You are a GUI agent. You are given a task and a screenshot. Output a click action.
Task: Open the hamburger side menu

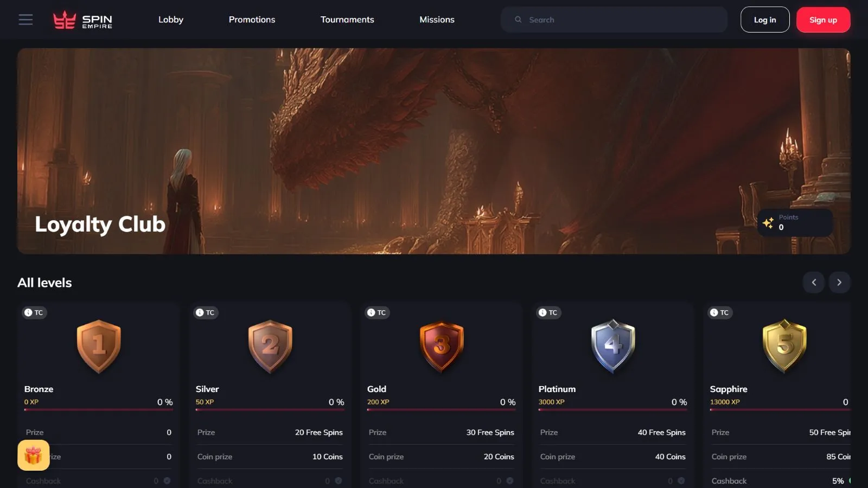pos(25,20)
